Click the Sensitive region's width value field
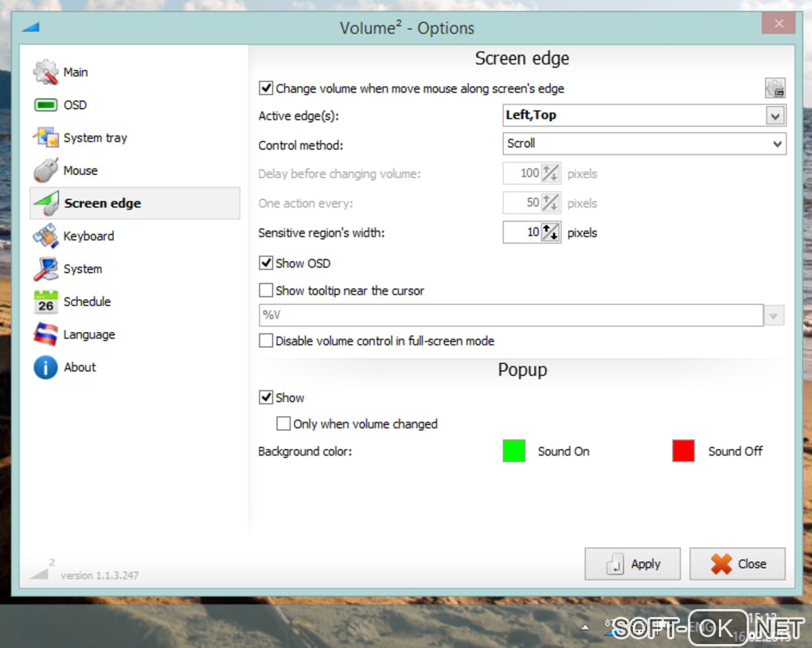812x648 pixels. 522,232
